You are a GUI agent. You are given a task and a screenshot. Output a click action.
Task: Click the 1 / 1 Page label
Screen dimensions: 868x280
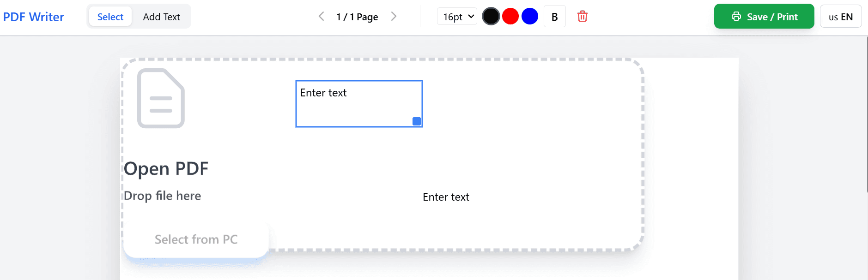[357, 17]
